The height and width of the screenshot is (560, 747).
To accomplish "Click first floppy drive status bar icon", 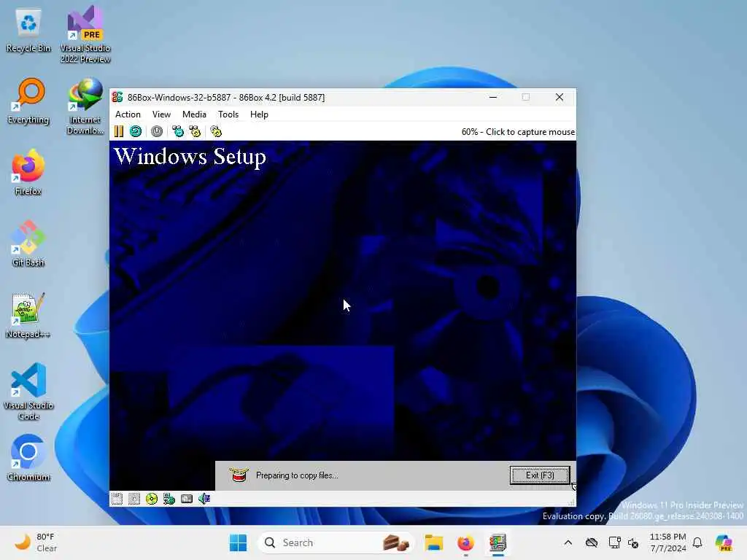I will point(117,499).
